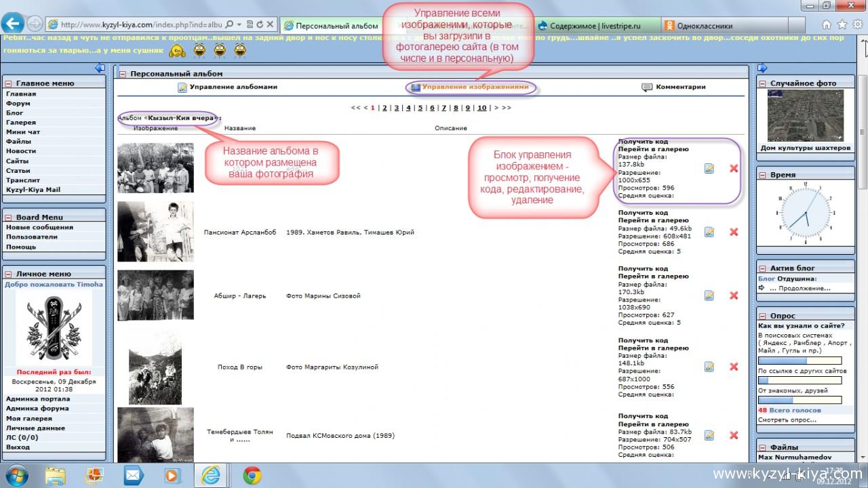Screen dimensions: 868x488
Task: Edit the Абшир - Лагерь image
Action: tap(709, 296)
